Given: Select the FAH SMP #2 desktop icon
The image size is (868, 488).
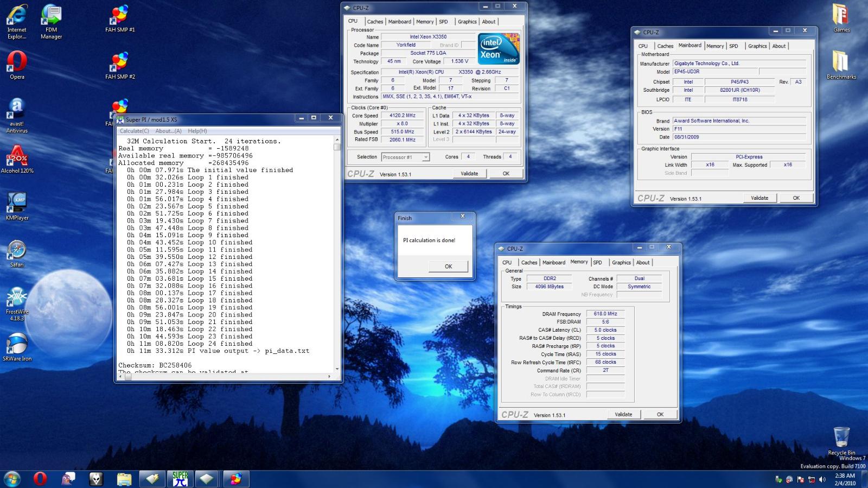Looking at the screenshot, I should click(120, 65).
